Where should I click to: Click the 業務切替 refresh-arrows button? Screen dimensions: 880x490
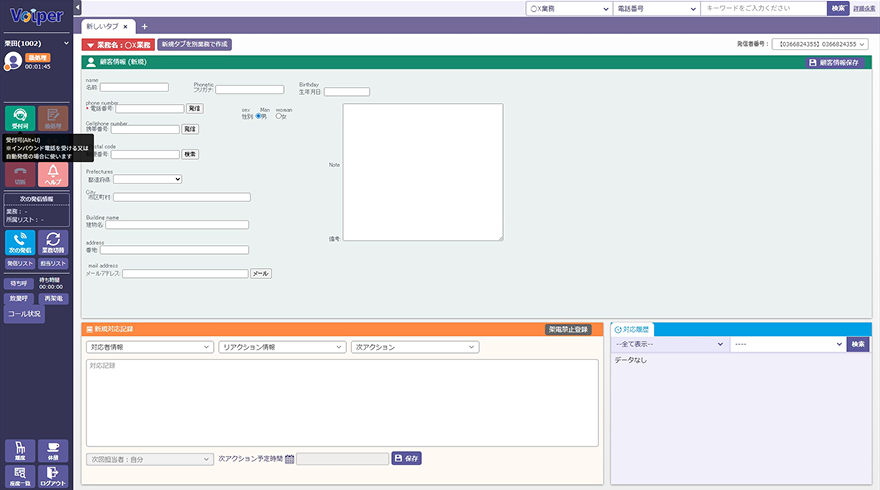53,242
